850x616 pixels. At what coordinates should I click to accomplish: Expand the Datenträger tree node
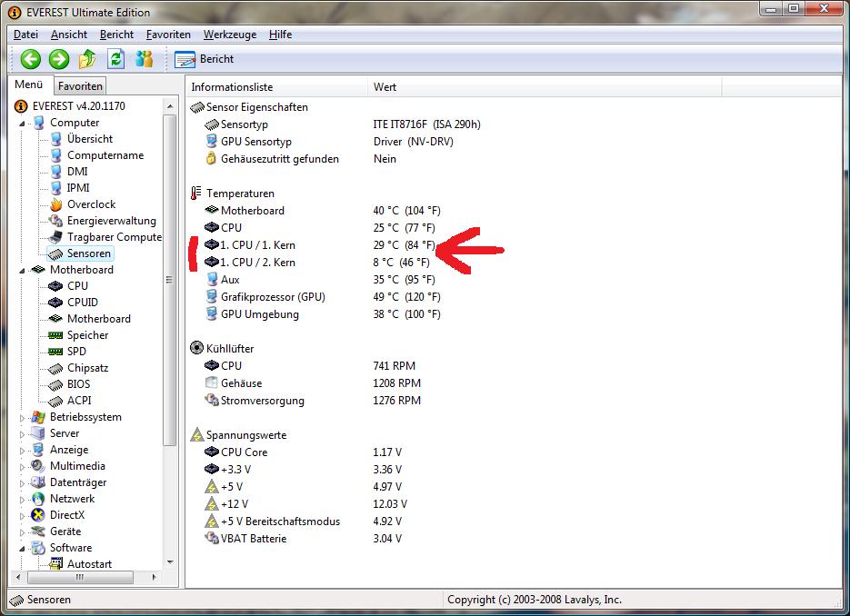click(x=22, y=483)
